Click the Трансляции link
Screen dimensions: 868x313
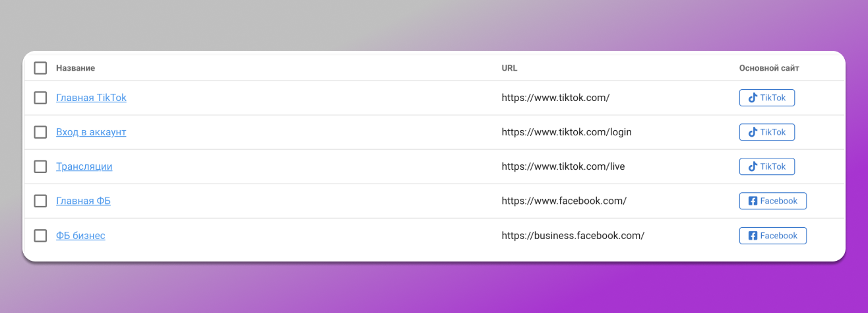tap(84, 166)
